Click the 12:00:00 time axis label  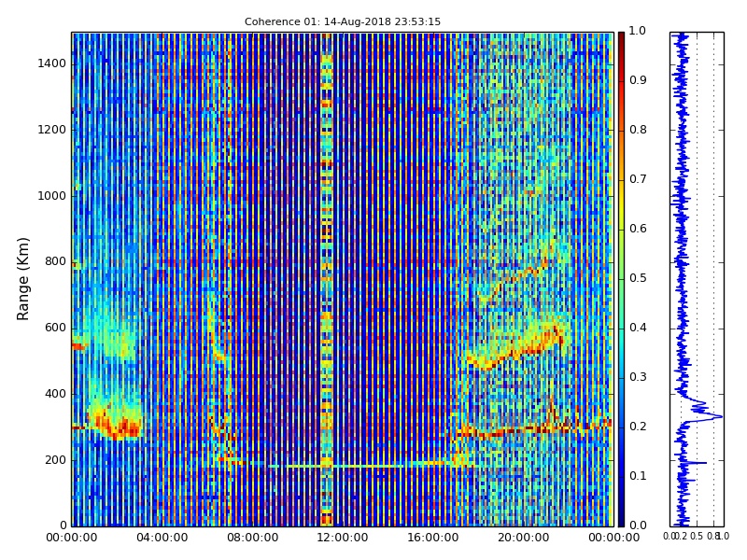[x=343, y=538]
